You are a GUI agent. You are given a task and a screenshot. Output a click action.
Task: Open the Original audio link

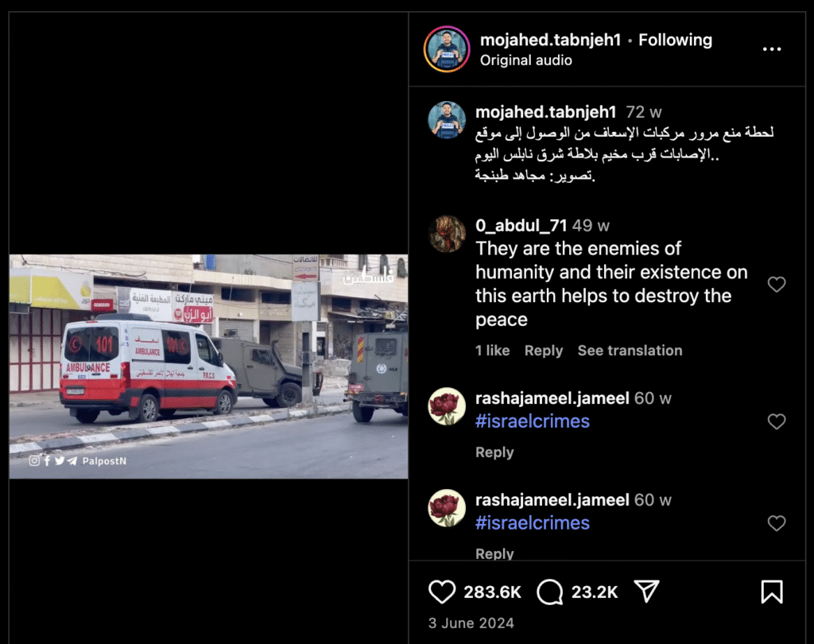526,60
